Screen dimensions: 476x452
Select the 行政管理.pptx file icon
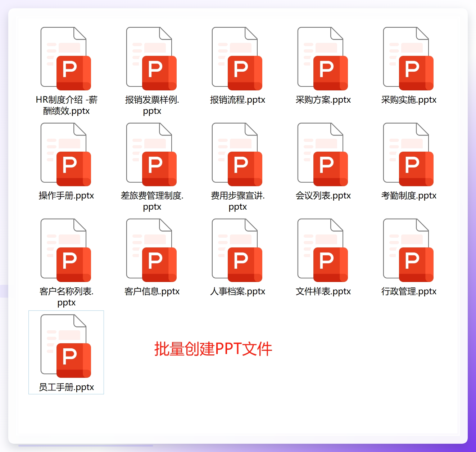[408, 250]
